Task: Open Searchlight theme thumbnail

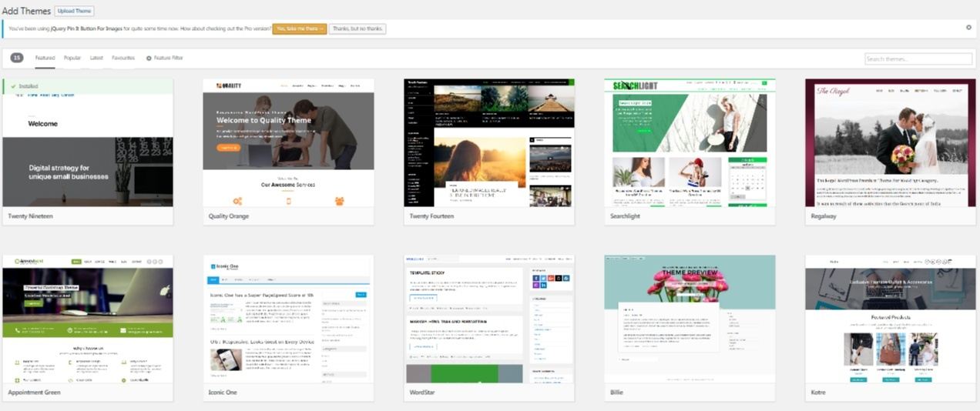Action: point(690,142)
